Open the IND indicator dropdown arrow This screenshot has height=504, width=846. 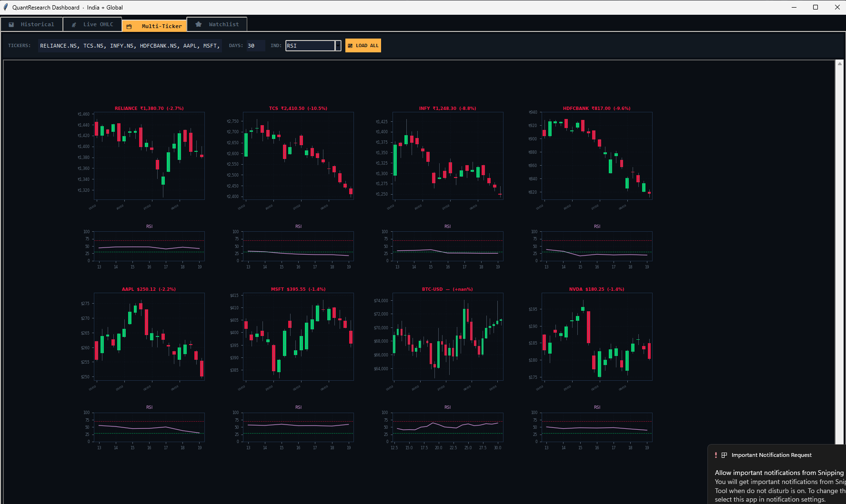338,45
